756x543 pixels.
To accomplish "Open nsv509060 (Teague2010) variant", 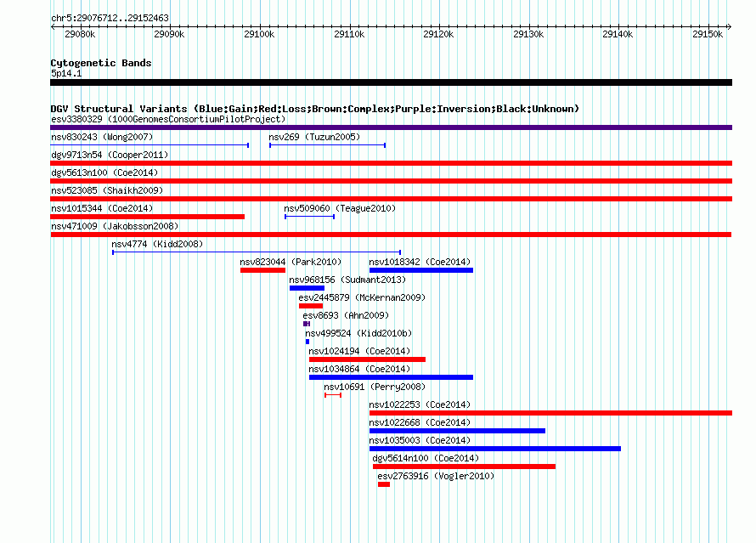I will pos(340,208).
